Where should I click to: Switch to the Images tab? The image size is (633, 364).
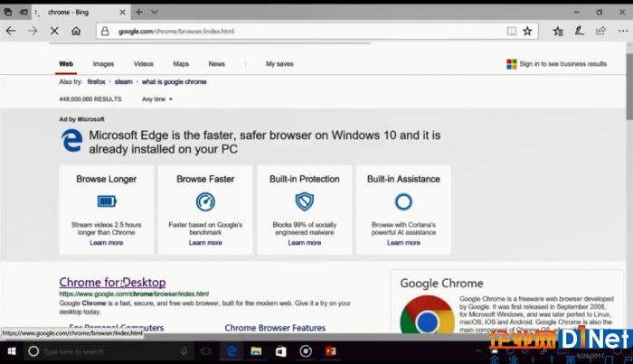click(103, 64)
